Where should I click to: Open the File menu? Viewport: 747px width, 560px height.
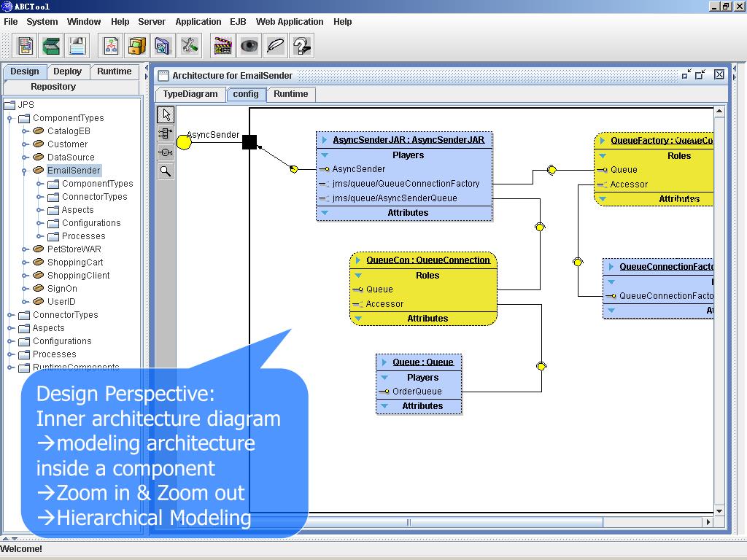pyautogui.click(x=10, y=22)
